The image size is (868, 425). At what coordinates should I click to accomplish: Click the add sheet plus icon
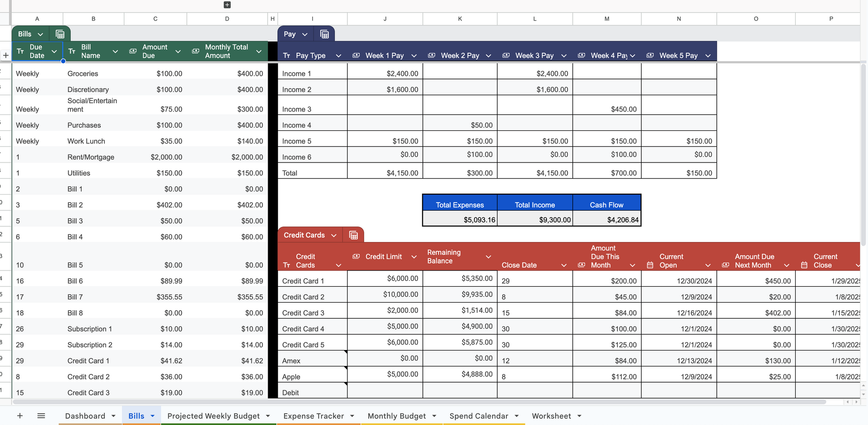tap(20, 416)
